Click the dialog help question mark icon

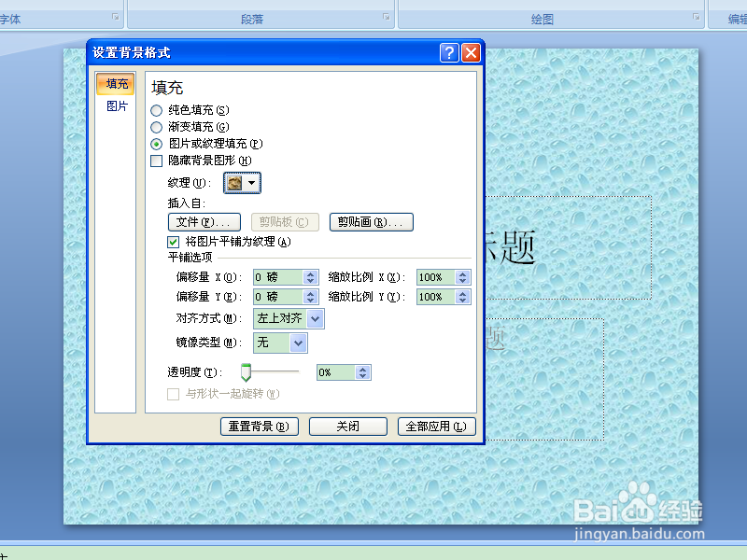pyautogui.click(x=449, y=52)
